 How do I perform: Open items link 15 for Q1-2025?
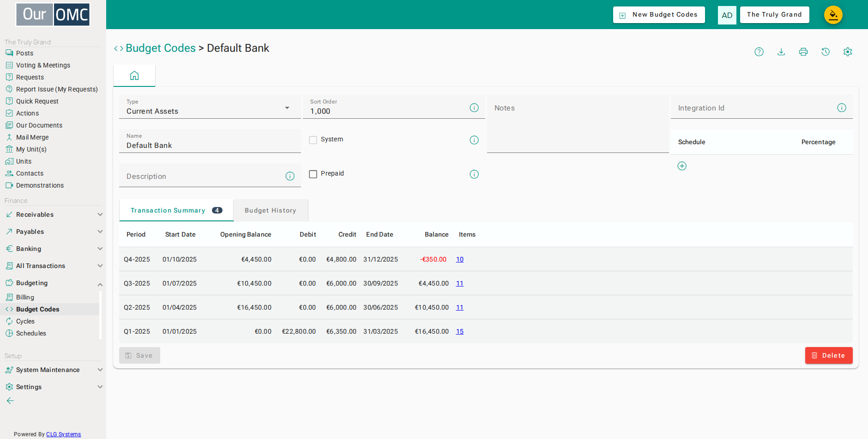tap(460, 331)
